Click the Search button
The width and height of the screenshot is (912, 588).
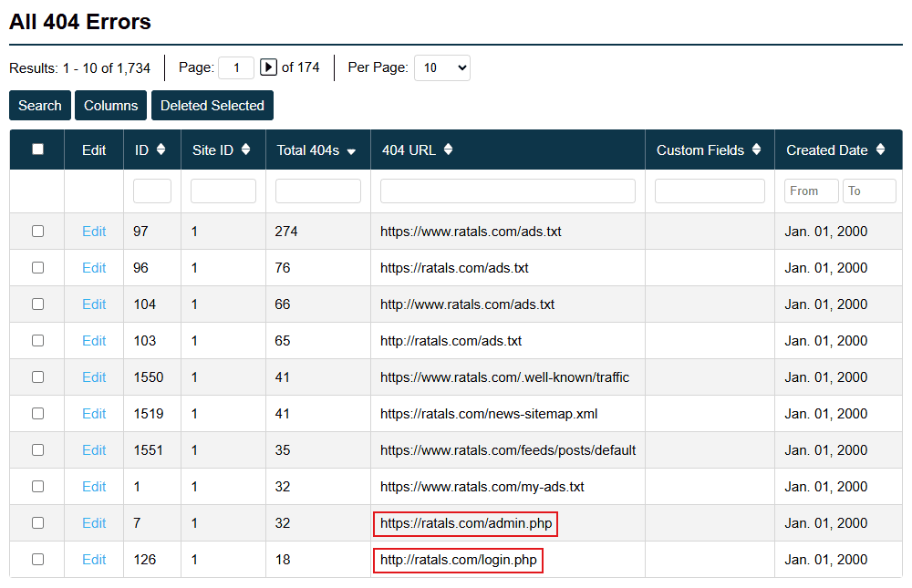[40, 105]
